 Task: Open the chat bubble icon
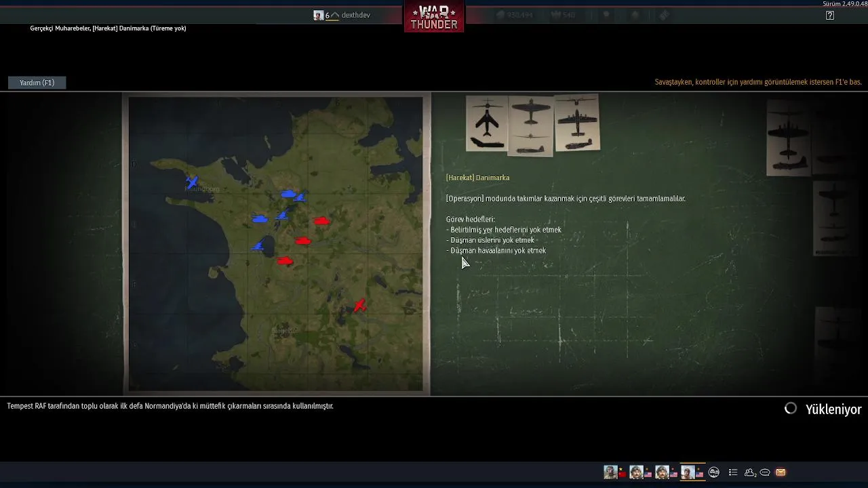click(765, 472)
